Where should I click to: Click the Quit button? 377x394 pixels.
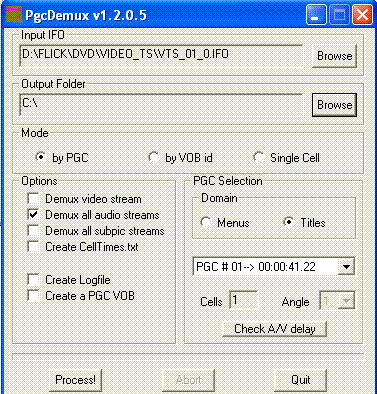coord(301,380)
